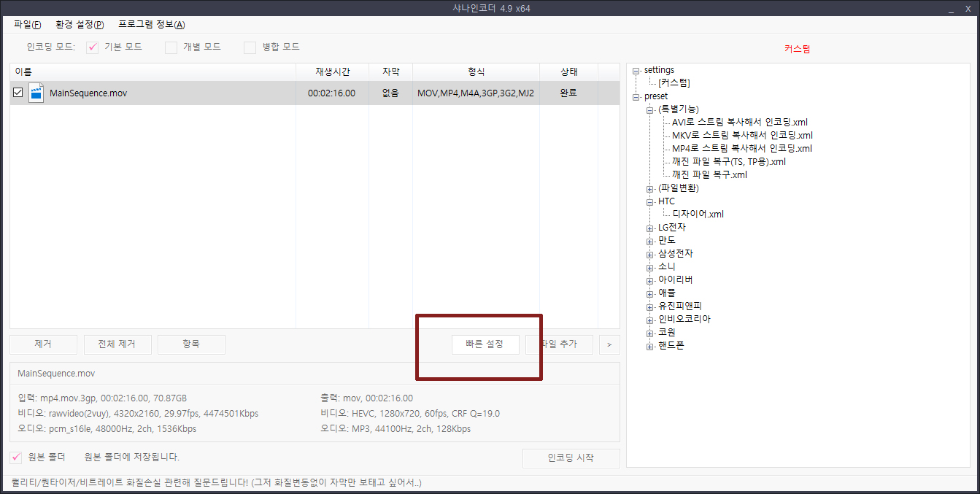Click the 재생시간 column header
Screen dimensions: 980x494
(x=332, y=72)
